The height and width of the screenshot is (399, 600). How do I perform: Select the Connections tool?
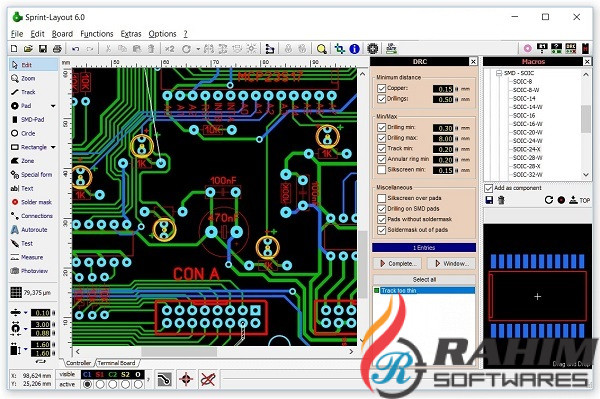(33, 216)
